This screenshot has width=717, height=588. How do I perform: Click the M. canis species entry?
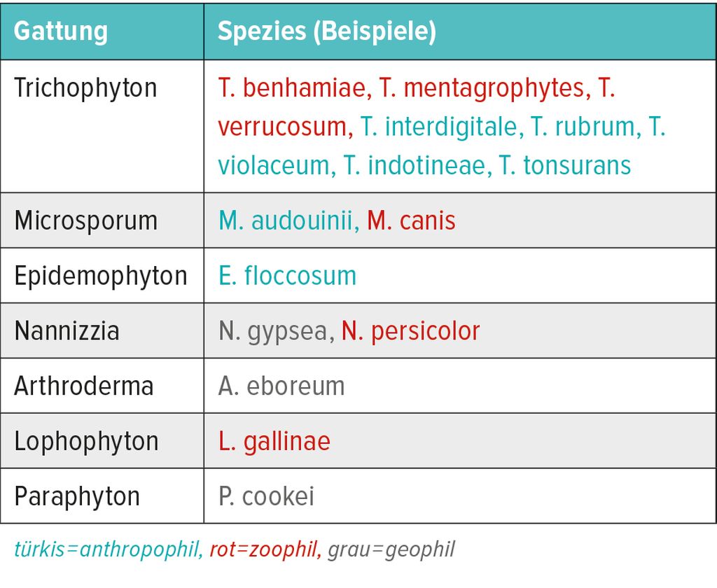412,220
